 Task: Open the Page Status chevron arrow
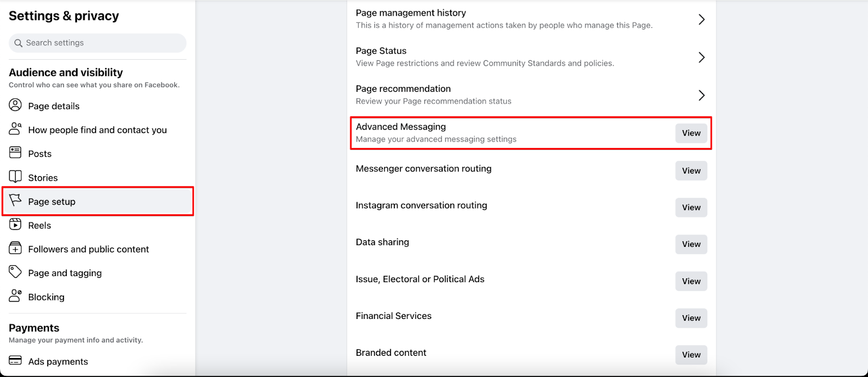[x=701, y=57]
